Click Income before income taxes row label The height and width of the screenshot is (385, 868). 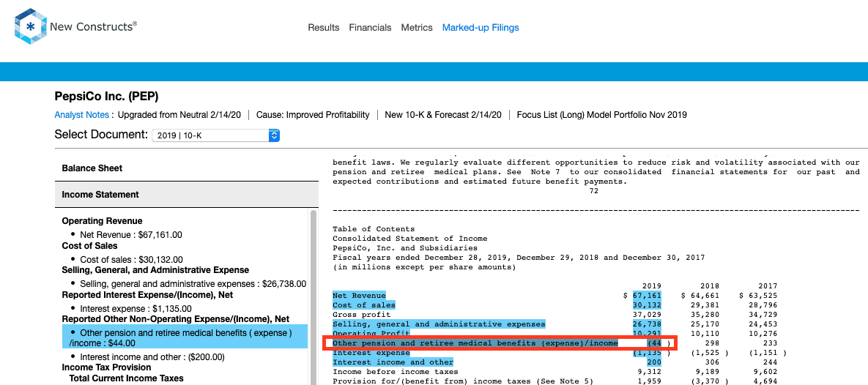click(396, 371)
